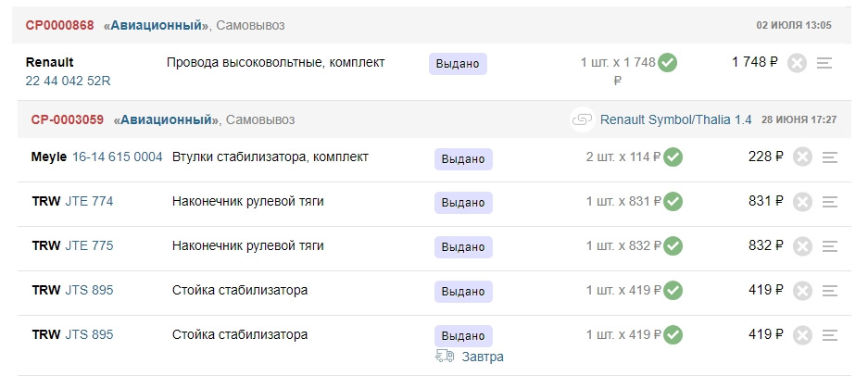Open order CP-0003059
This screenshot has height=376, width=868.
[66, 120]
